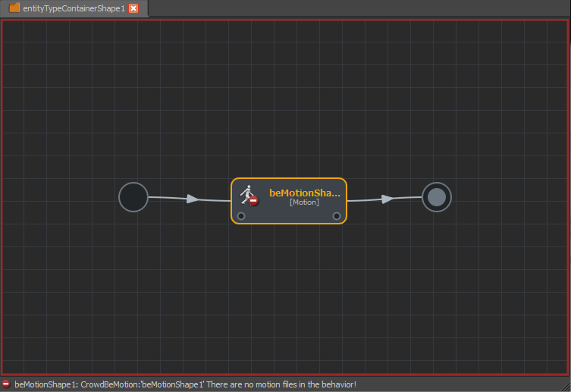The width and height of the screenshot is (571, 392).
Task: Close the entityTypeContainerShape1 tab
Action: coord(133,8)
